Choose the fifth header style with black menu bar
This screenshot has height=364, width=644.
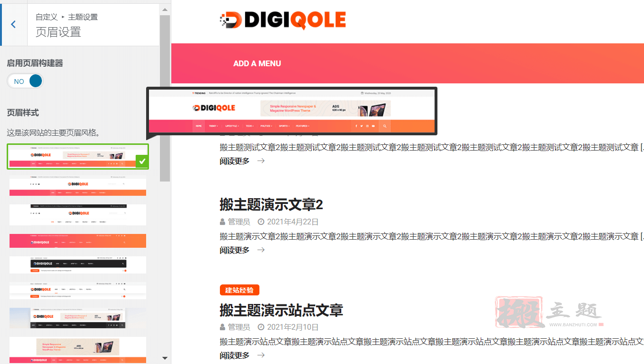coord(78,264)
